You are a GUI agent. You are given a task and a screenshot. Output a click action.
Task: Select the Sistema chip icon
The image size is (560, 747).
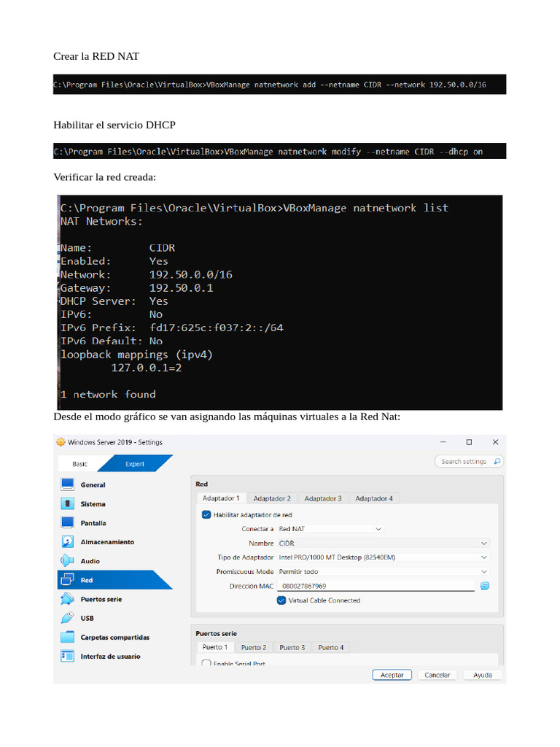tap(68, 503)
